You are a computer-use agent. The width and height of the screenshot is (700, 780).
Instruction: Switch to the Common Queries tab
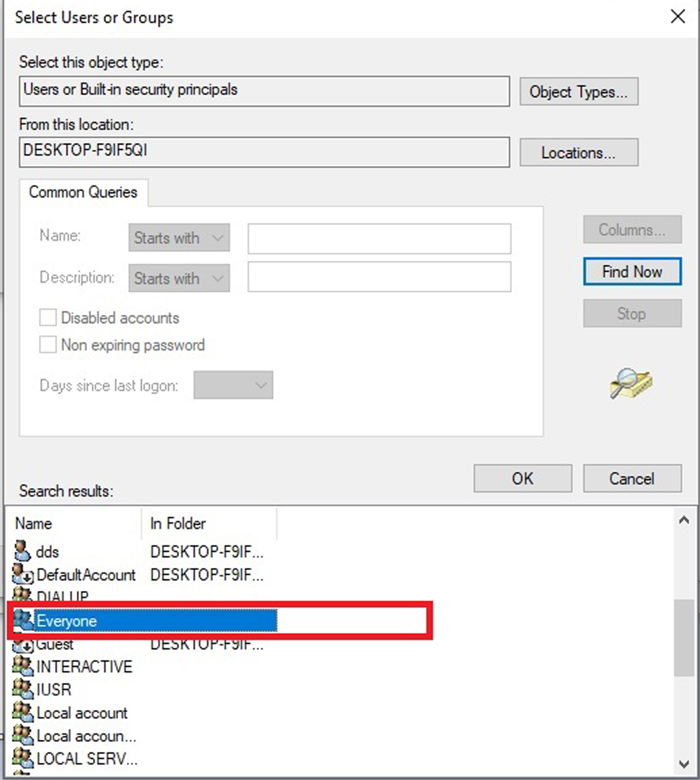83,193
